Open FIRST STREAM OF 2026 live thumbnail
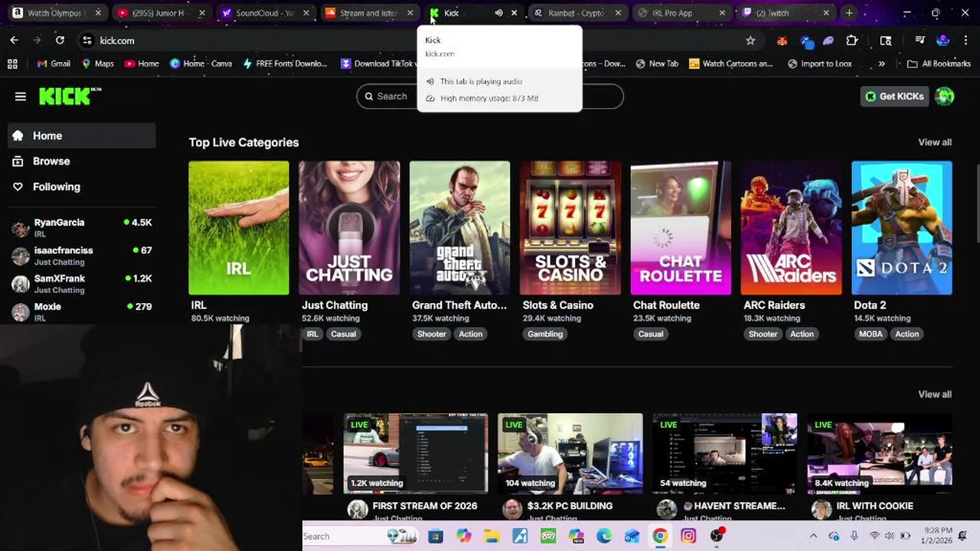This screenshot has width=980, height=551. click(x=416, y=454)
